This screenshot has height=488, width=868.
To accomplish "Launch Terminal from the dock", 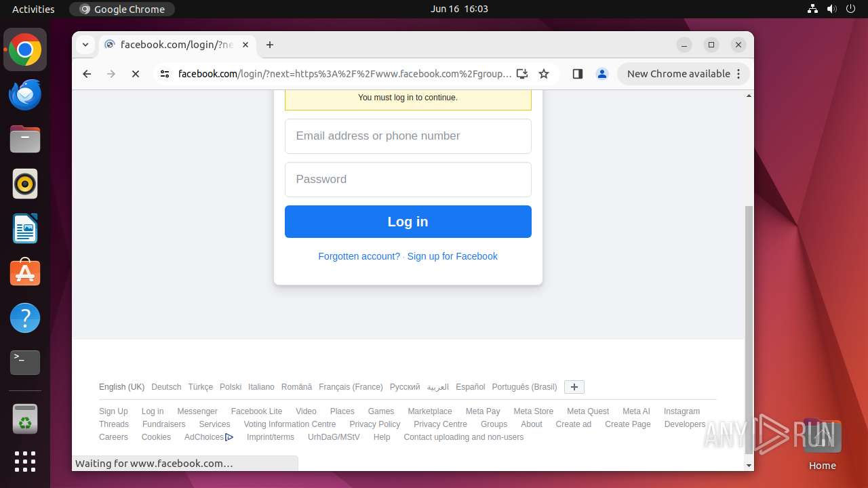I will point(25,363).
